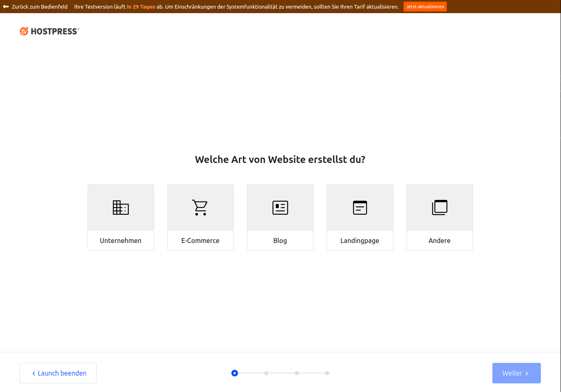The height and width of the screenshot is (392, 561).
Task: Click the E-Commerce shopping cart icon
Action: click(x=200, y=208)
